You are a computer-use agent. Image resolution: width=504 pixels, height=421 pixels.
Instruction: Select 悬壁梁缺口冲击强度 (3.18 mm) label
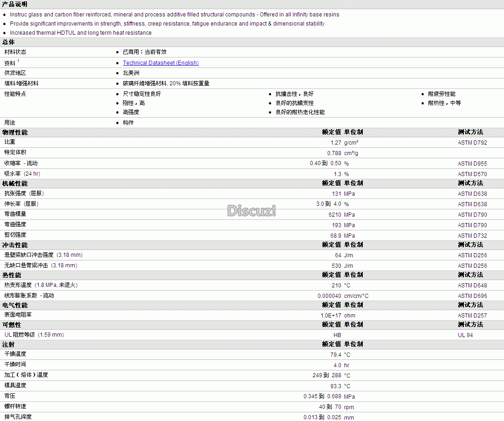(x=43, y=255)
